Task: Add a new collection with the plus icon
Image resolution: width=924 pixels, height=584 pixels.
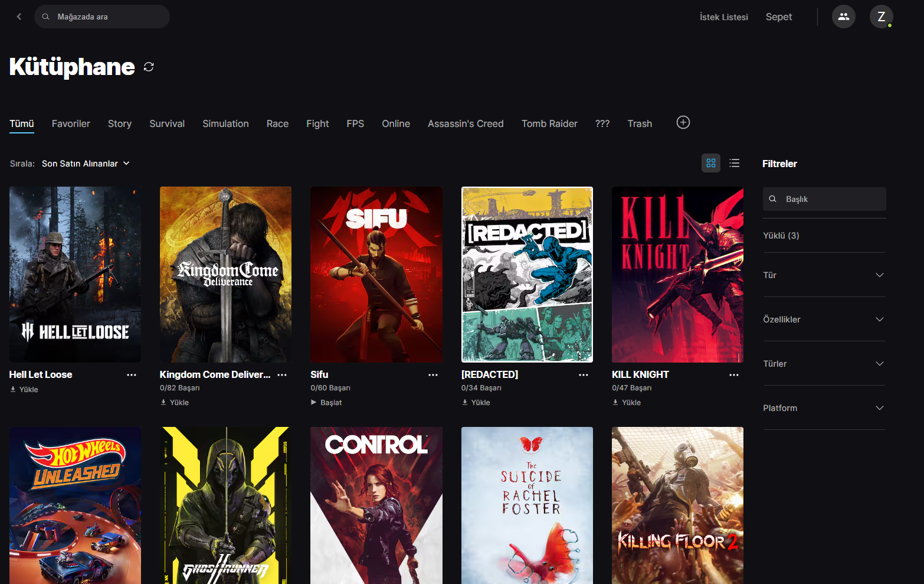Action: tap(683, 122)
